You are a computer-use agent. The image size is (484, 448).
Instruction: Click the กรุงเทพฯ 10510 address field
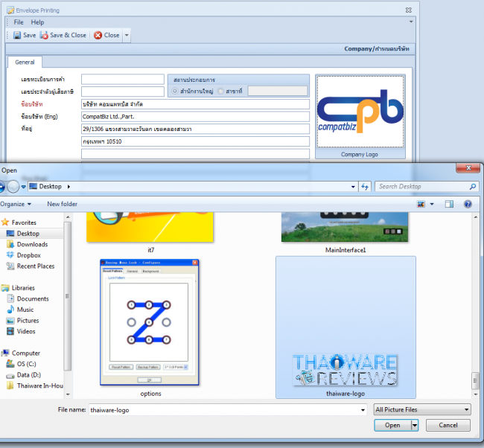[x=195, y=141]
